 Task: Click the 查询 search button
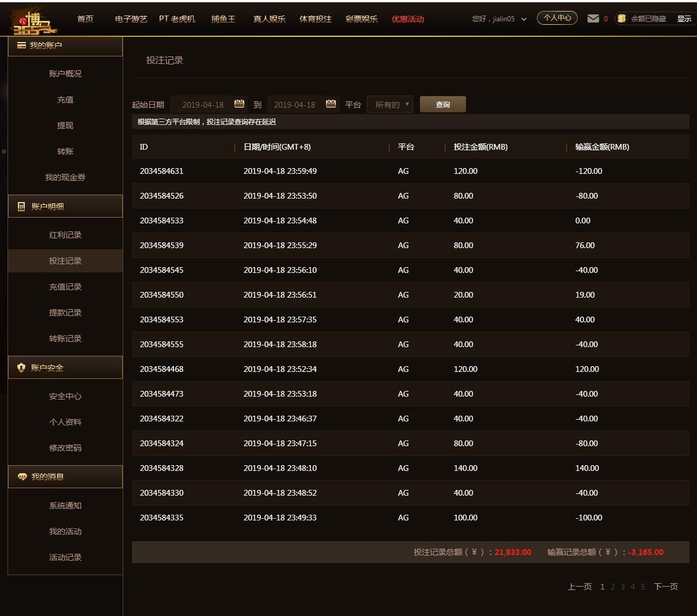[x=443, y=104]
